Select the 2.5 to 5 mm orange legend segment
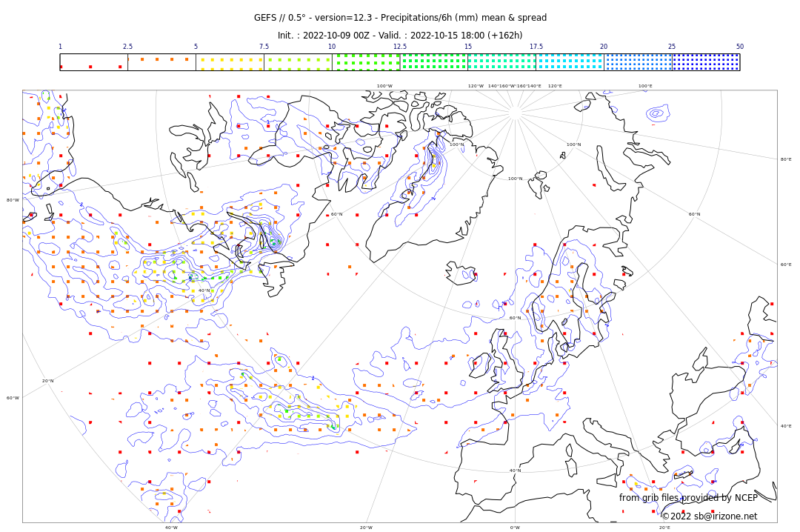 point(161,62)
